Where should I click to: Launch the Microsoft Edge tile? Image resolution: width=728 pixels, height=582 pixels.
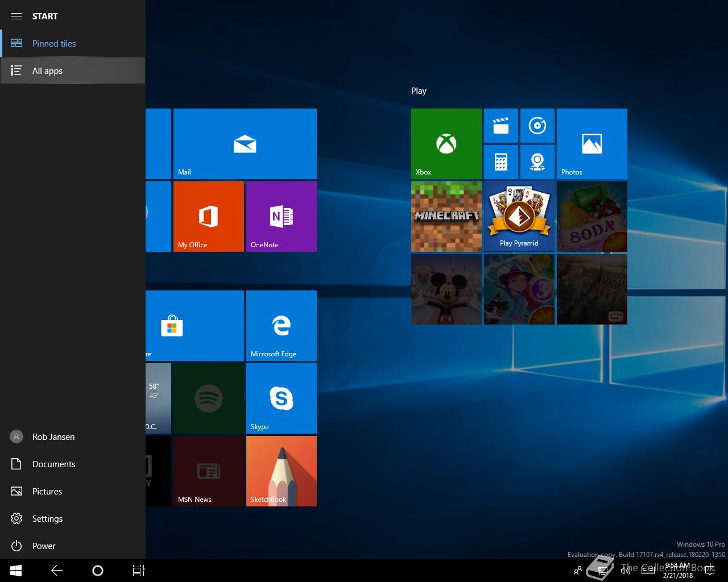point(282,326)
